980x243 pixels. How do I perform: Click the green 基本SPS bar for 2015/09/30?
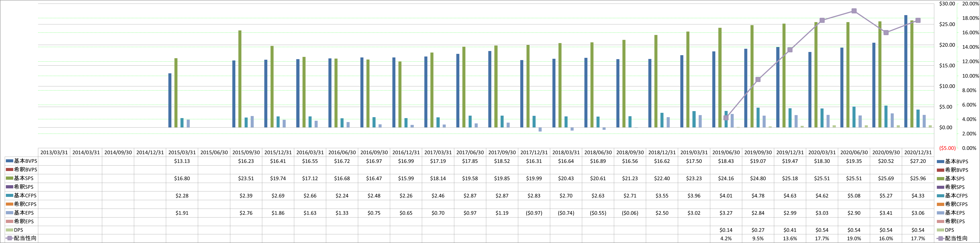coord(240,79)
